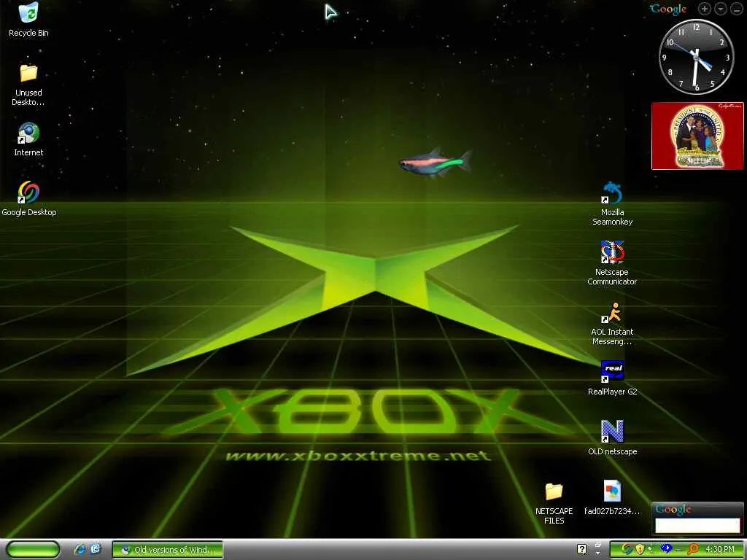747x560 pixels.
Task: Click Google logo in the search gadget
Action: (x=673, y=510)
